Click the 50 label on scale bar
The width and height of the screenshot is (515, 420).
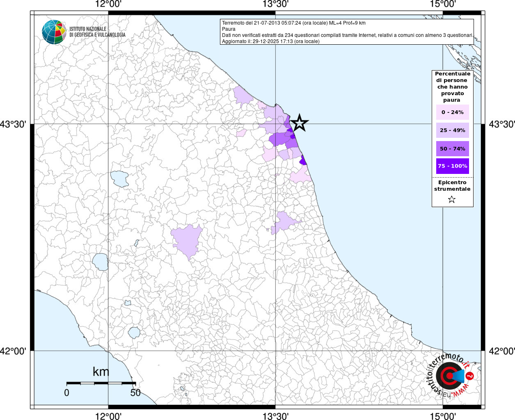135,393
